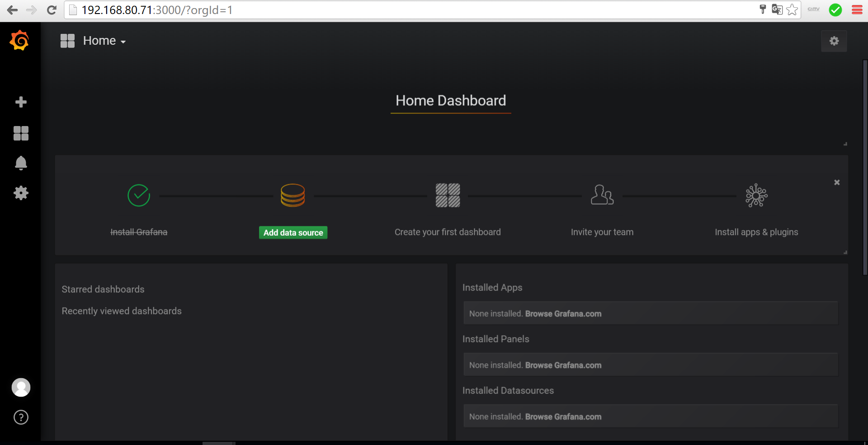This screenshot has height=445, width=868.
Task: Click the saved password key icon
Action: (x=763, y=9)
